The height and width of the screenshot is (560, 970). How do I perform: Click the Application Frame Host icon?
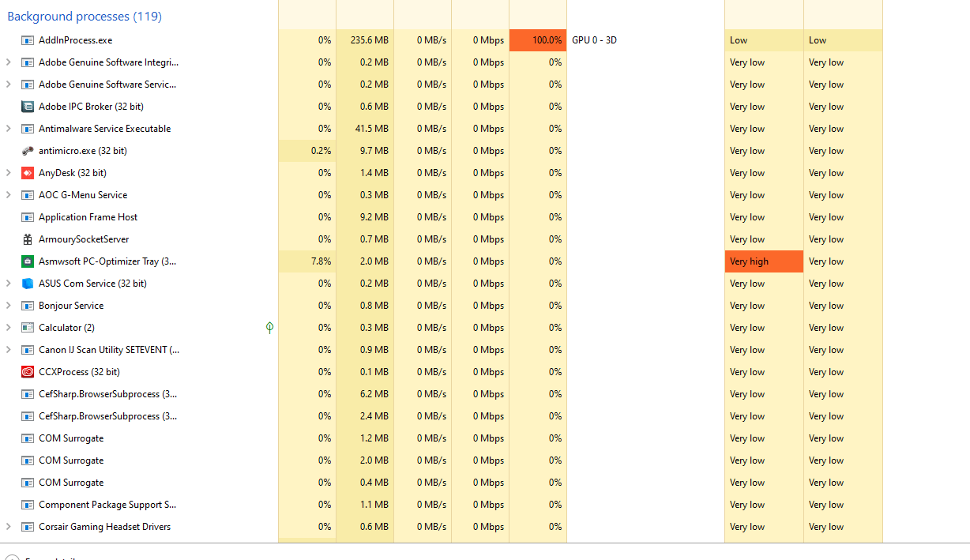point(28,217)
